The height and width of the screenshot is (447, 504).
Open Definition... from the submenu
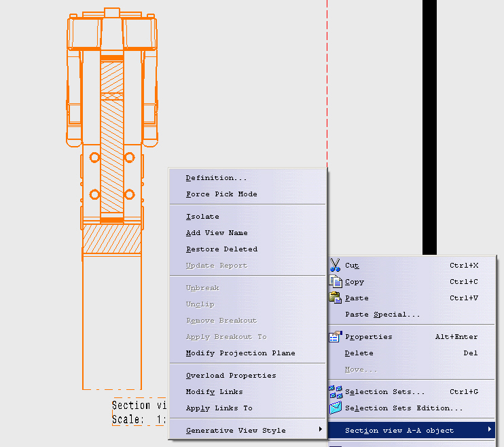tap(216, 178)
